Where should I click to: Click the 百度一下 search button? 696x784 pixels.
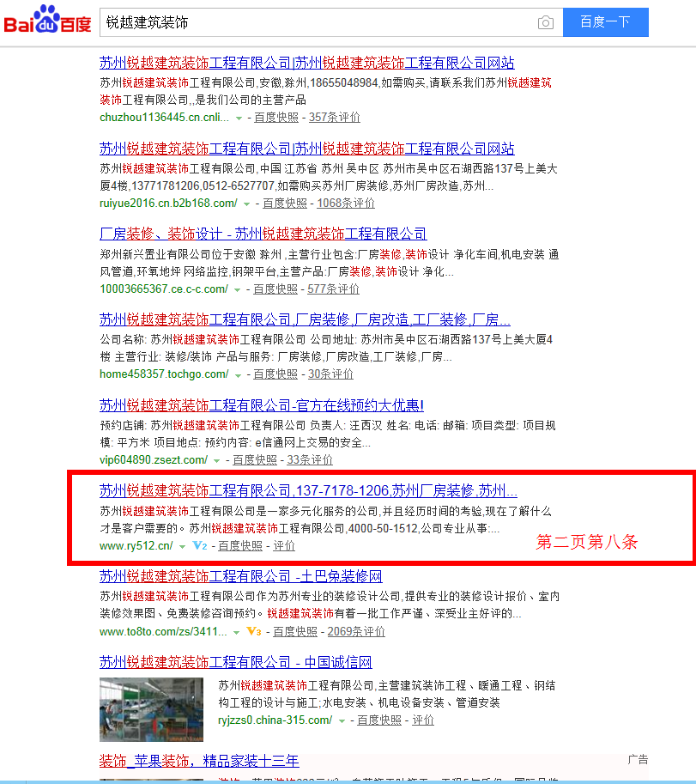606,22
